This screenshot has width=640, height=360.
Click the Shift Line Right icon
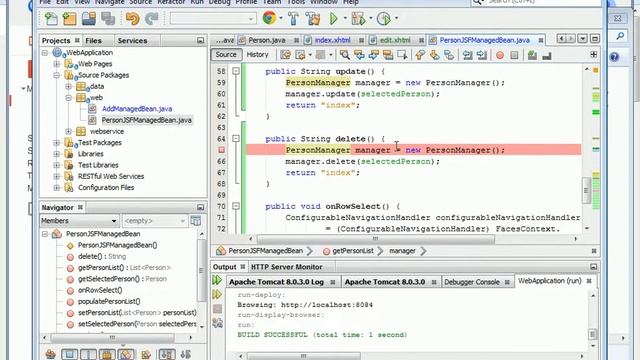click(482, 55)
